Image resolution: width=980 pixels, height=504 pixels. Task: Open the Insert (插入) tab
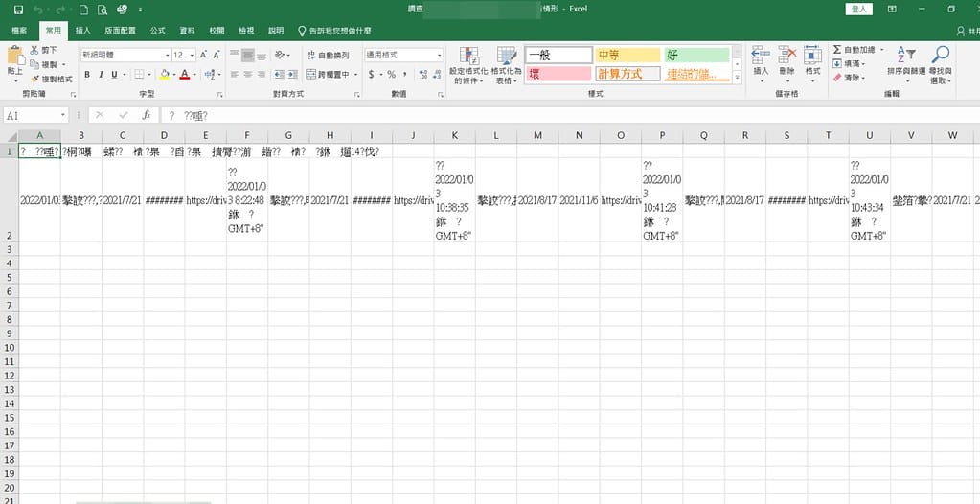coord(82,31)
